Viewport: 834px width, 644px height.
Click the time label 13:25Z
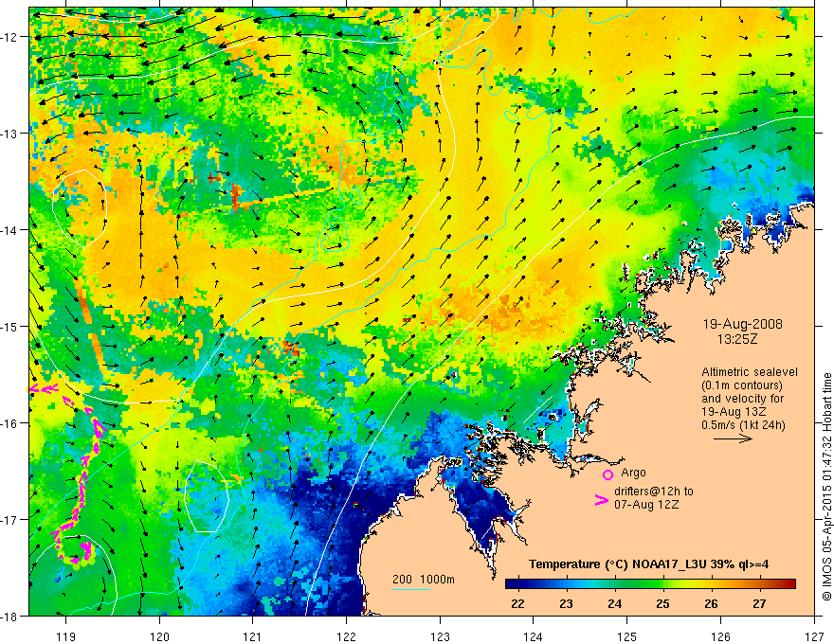[x=737, y=339]
